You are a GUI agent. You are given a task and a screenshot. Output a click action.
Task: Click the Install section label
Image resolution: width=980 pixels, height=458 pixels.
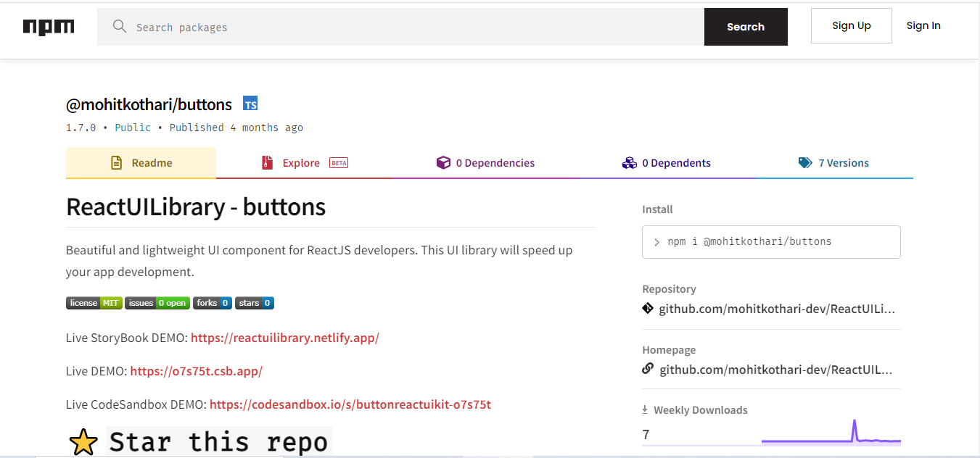pyautogui.click(x=657, y=209)
